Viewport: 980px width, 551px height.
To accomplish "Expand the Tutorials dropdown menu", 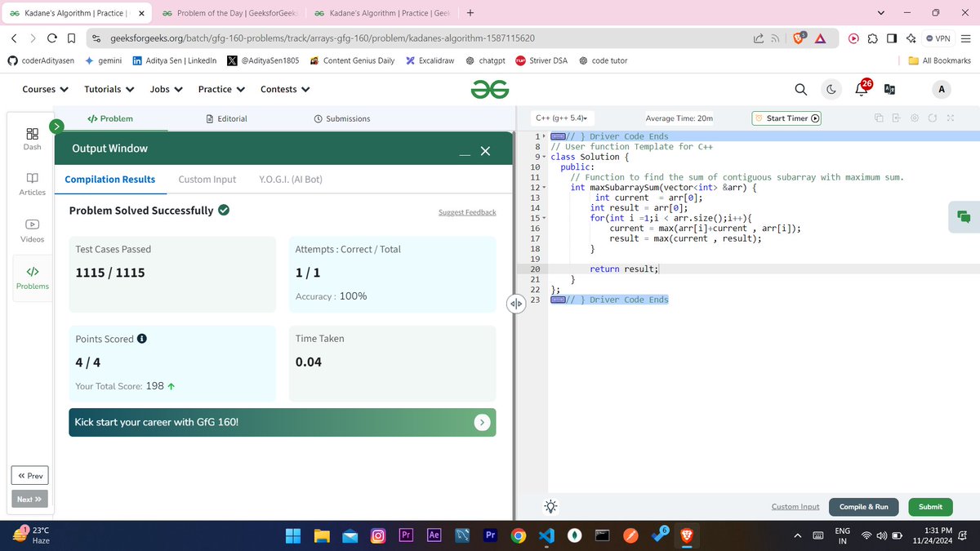I will (109, 90).
